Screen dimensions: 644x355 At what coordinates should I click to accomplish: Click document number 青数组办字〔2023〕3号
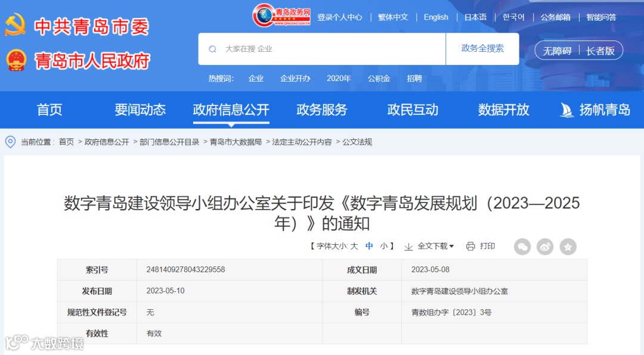(x=451, y=312)
